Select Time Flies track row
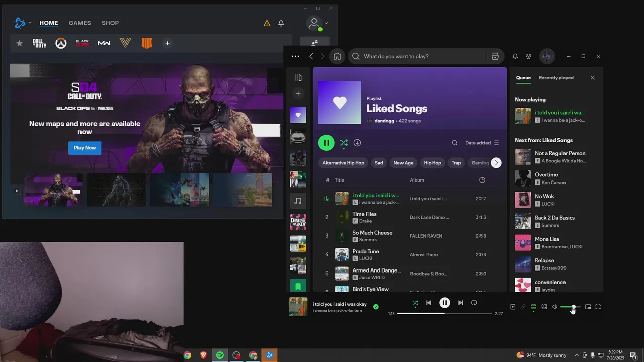This screenshot has height=362, width=644. pyautogui.click(x=410, y=217)
